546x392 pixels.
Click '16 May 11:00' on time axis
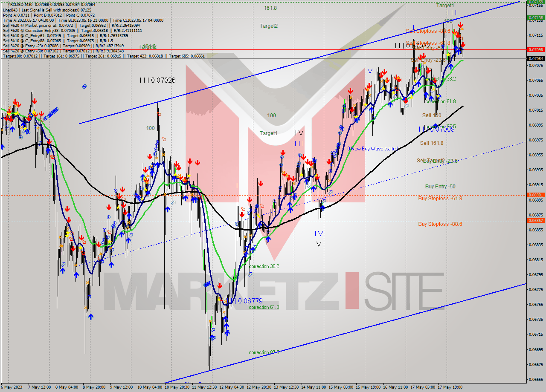[396, 387]
